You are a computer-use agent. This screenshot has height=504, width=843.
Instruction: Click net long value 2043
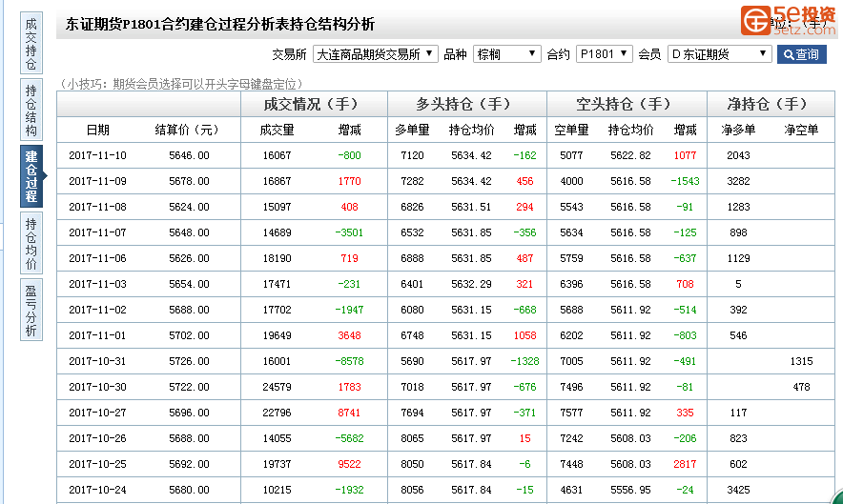738,155
